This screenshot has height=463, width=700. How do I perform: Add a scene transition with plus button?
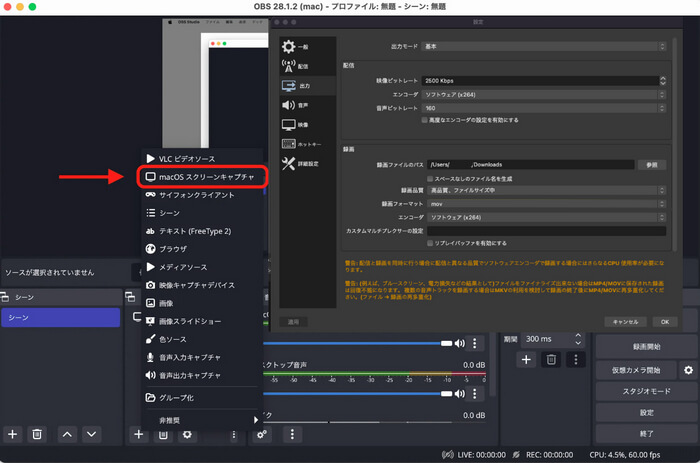tap(526, 359)
